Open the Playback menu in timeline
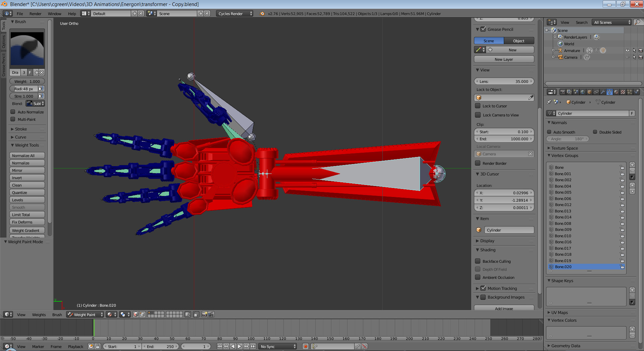The image size is (644, 351). pyautogui.click(x=75, y=346)
